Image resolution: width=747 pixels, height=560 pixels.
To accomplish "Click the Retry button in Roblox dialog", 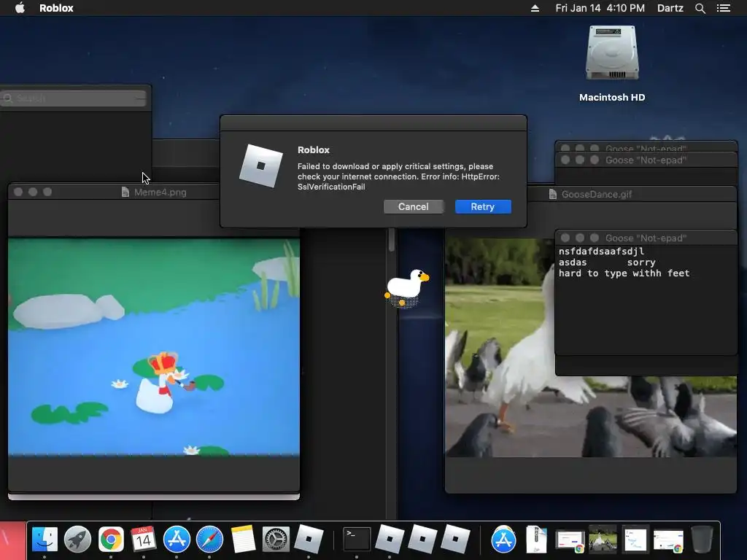I will click(483, 206).
